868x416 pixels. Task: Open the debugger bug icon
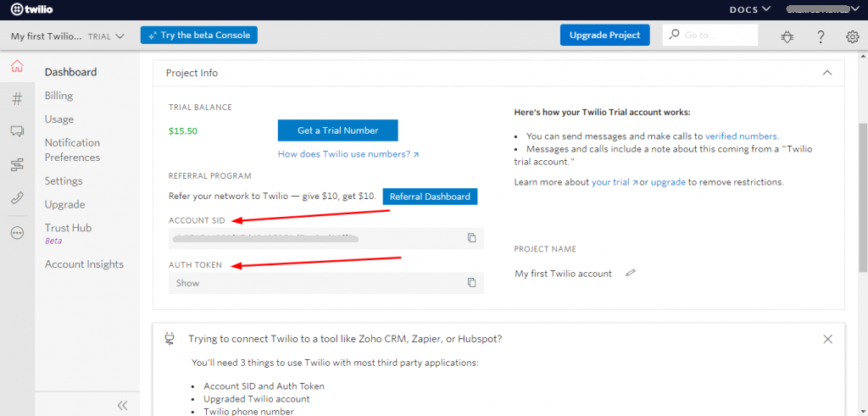tap(787, 36)
